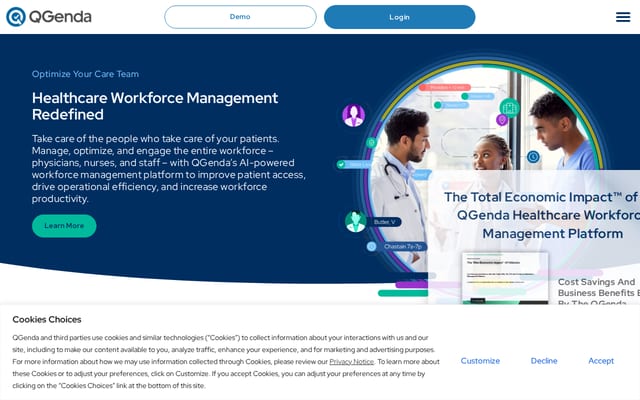Open the hamburger menu
The image size is (640, 400).
[x=623, y=17]
